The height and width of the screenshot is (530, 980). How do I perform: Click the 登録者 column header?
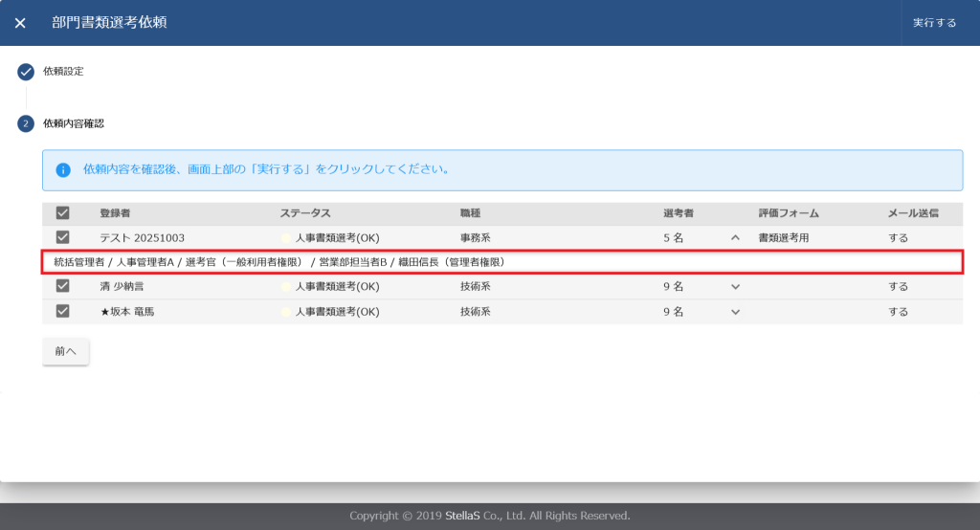[115, 213]
